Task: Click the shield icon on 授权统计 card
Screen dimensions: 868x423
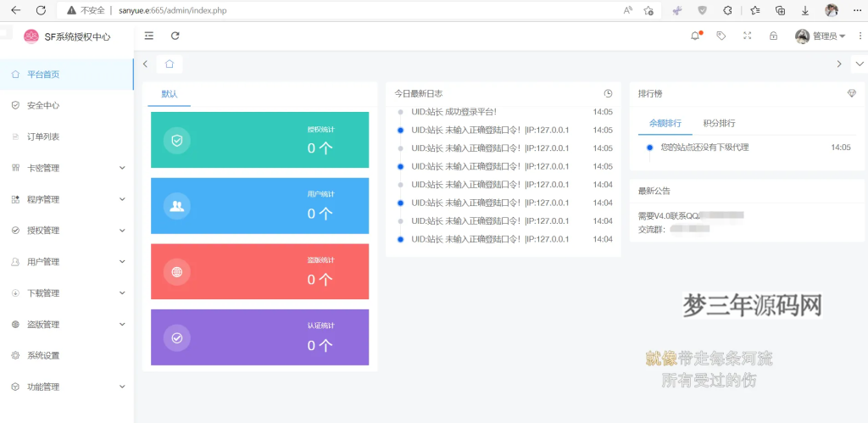Action: point(177,141)
